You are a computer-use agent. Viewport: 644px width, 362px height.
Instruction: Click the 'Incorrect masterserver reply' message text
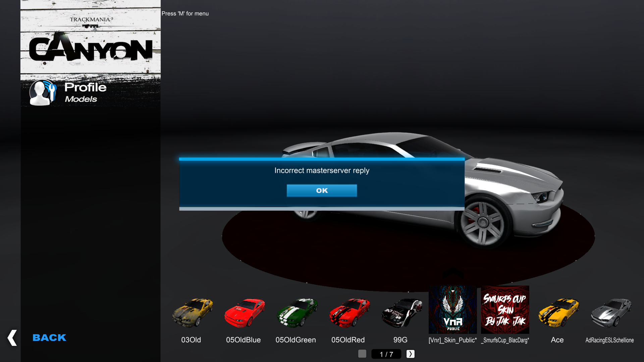pyautogui.click(x=322, y=170)
